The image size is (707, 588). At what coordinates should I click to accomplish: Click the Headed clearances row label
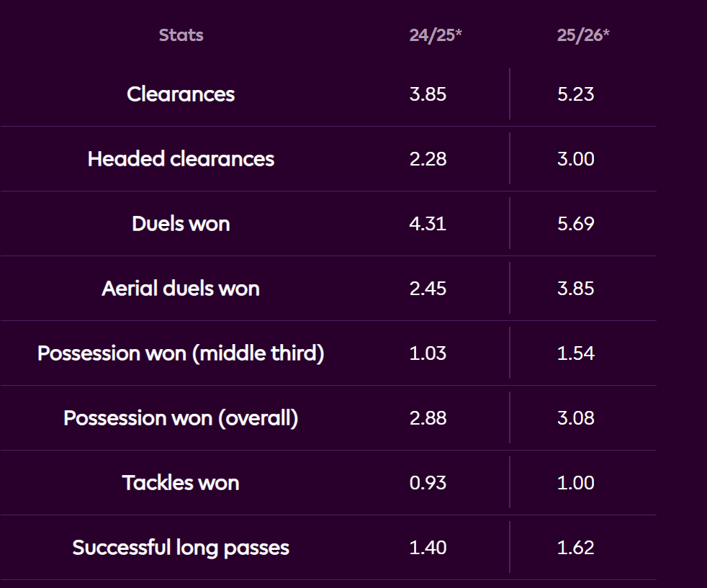(181, 159)
